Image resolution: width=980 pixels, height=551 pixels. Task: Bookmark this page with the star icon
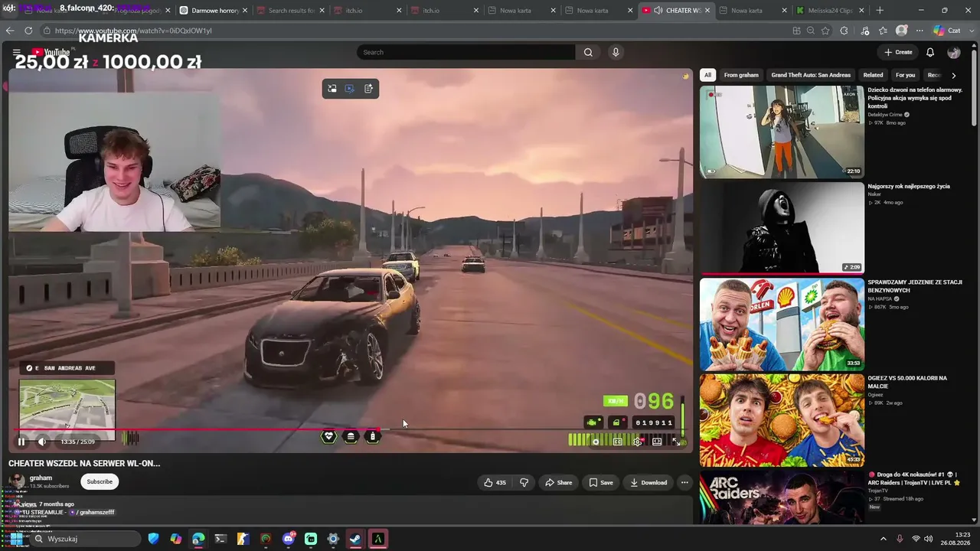[825, 31]
